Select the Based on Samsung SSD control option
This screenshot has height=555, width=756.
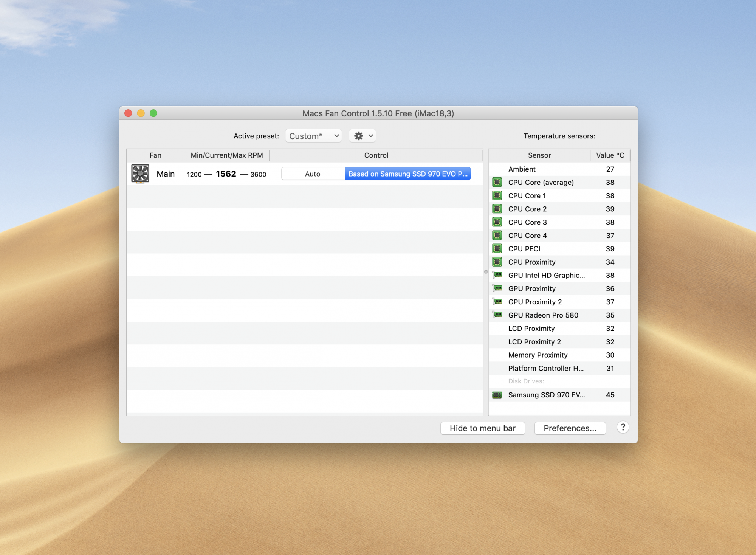pyautogui.click(x=408, y=174)
